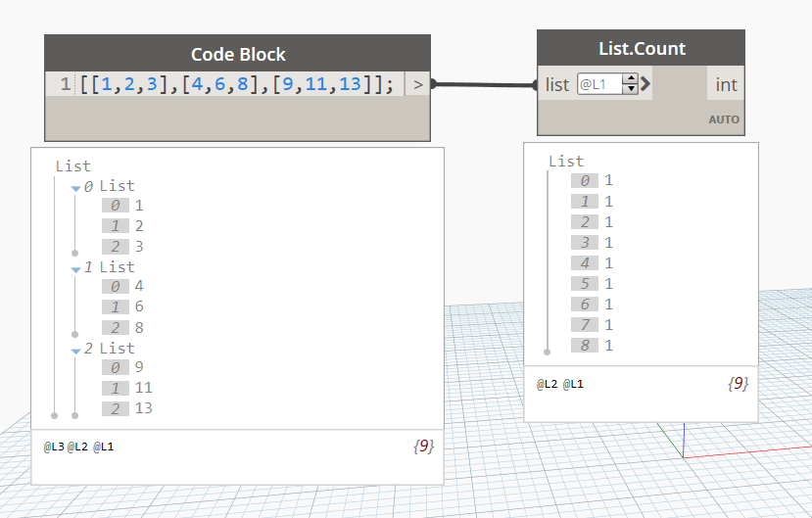Select index 4 row in List.Count preview
Screen dimensions: 812x518
[592, 263]
